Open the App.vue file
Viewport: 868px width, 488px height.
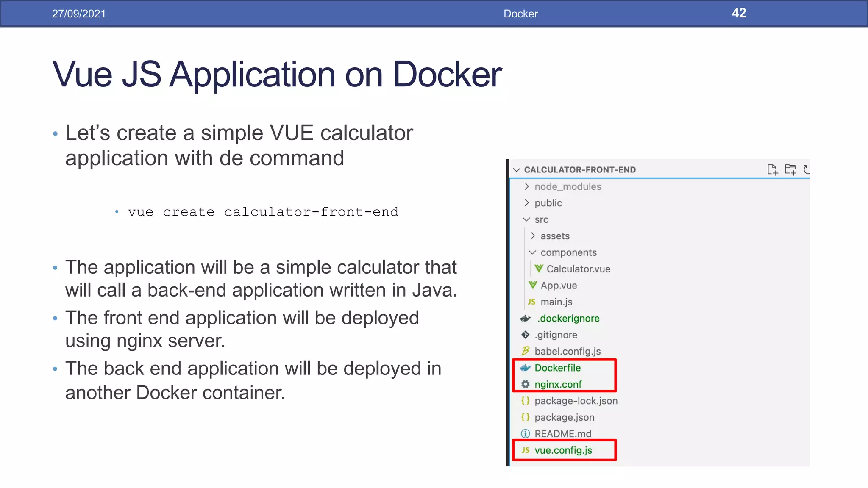click(x=559, y=286)
